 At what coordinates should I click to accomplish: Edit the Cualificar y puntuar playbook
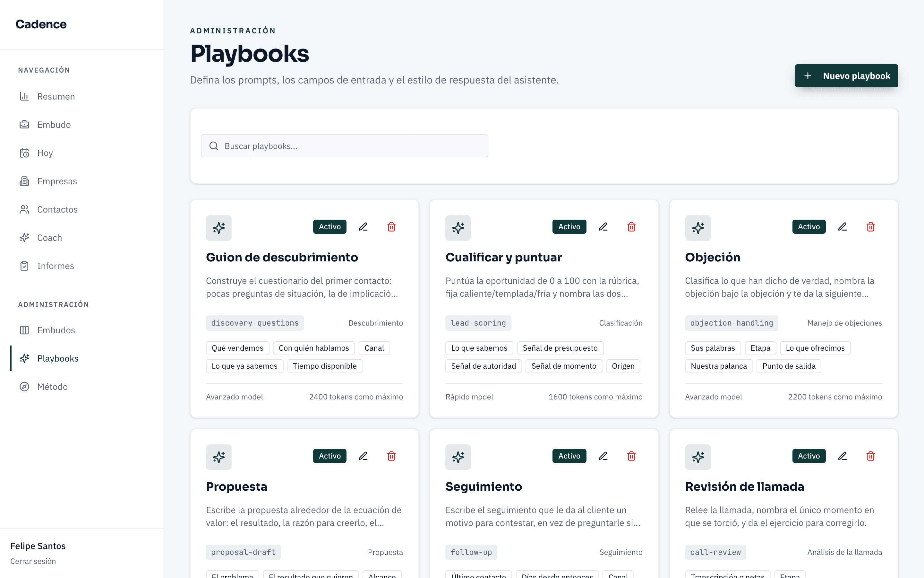click(x=603, y=227)
